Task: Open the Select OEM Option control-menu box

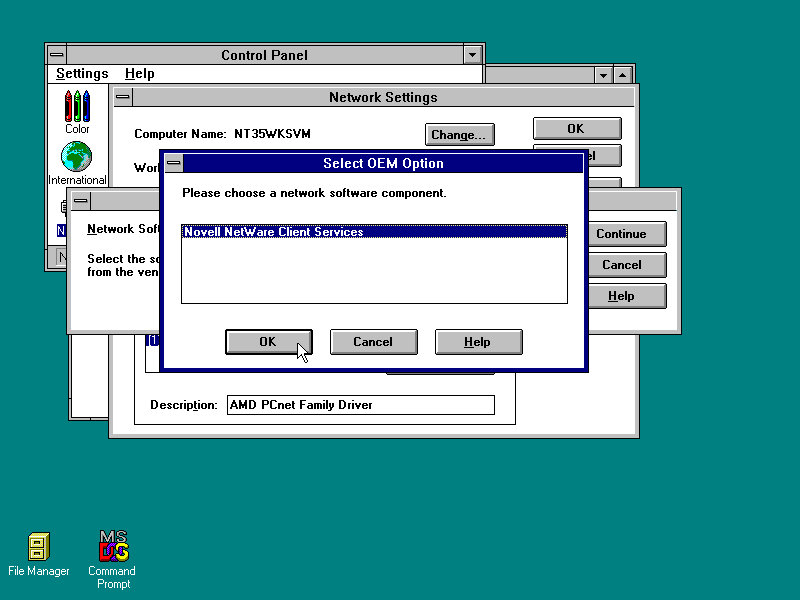Action: point(174,163)
